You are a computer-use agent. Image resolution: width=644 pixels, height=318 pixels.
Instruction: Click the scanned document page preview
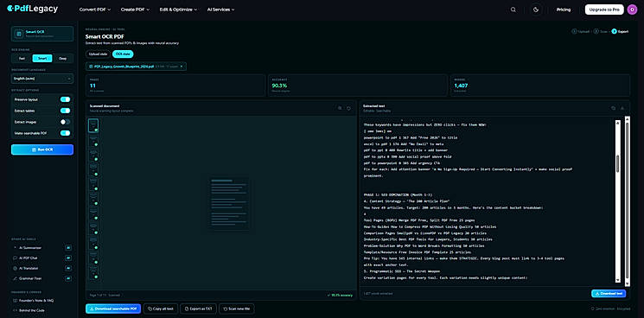229,203
